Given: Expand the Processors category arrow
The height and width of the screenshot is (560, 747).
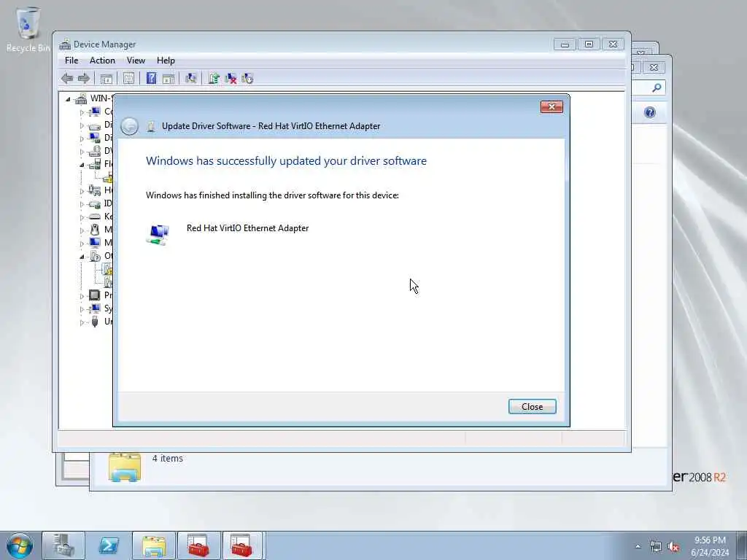Looking at the screenshot, I should (82, 296).
